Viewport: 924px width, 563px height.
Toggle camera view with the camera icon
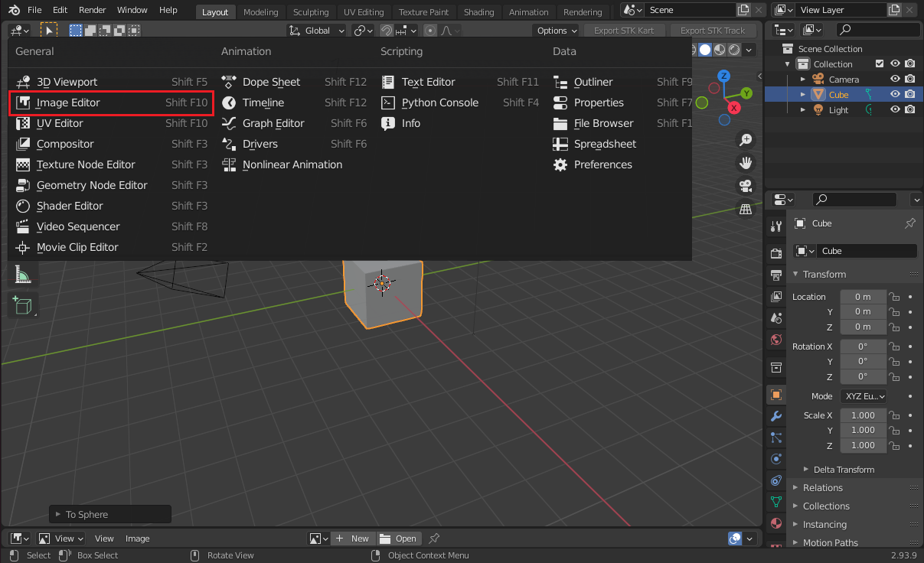click(x=745, y=186)
